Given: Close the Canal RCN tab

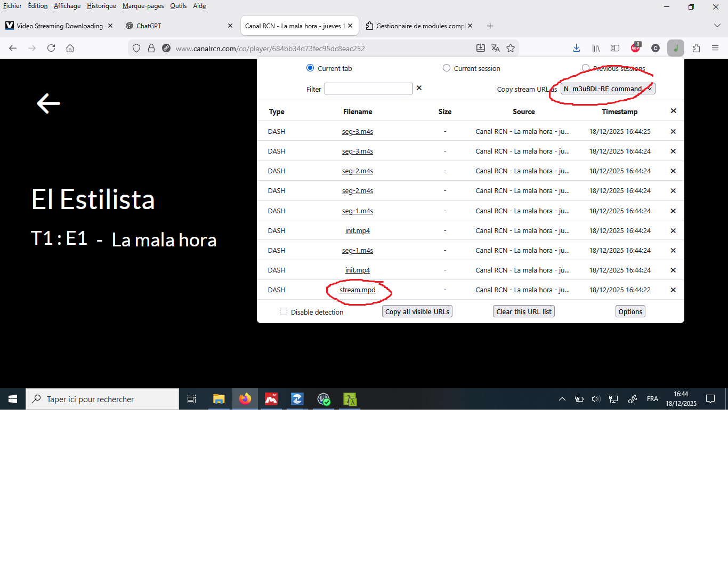Looking at the screenshot, I should point(350,26).
